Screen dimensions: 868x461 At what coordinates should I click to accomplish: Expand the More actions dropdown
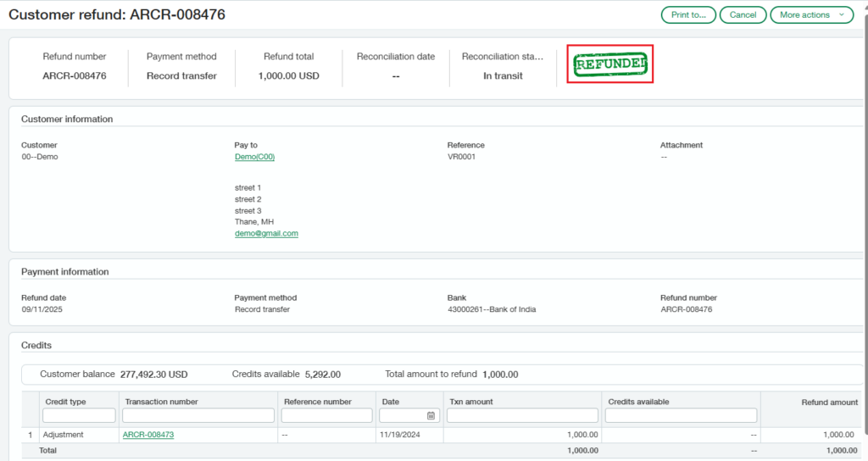[812, 15]
